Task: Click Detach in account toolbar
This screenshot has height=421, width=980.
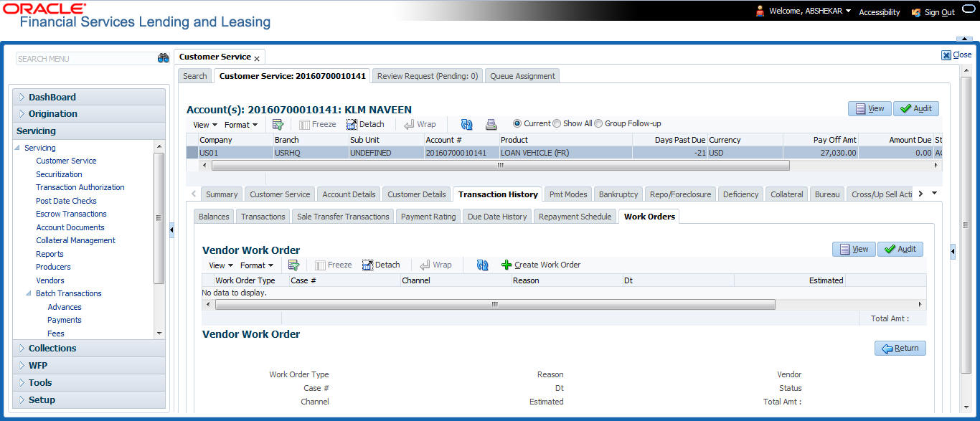Action: [x=365, y=124]
